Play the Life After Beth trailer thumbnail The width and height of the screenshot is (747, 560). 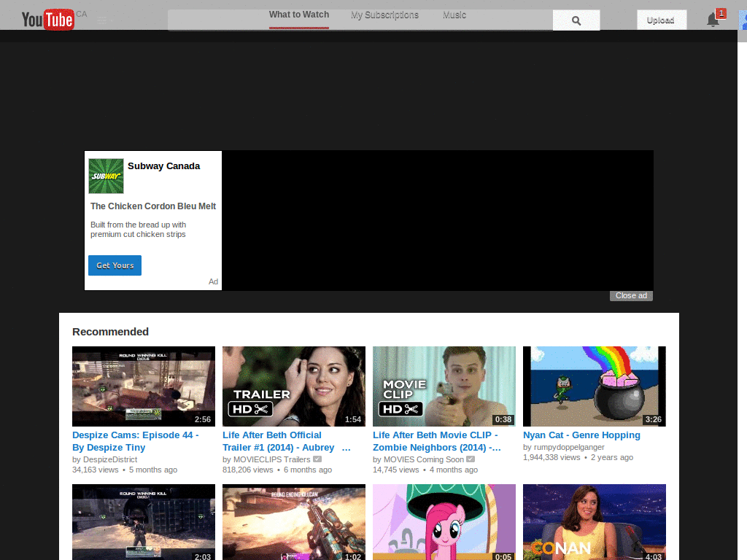pyautogui.click(x=294, y=386)
